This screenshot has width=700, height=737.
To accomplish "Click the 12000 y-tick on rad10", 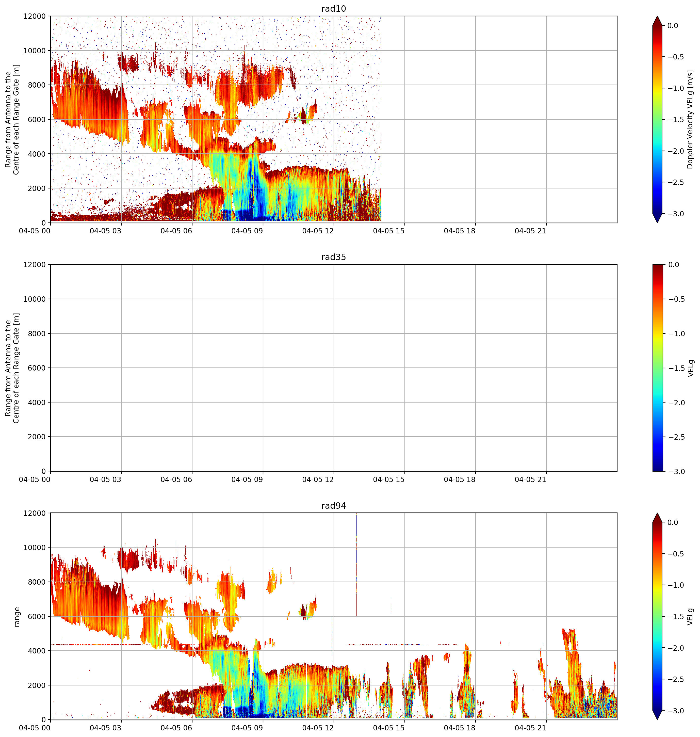I will point(34,16).
